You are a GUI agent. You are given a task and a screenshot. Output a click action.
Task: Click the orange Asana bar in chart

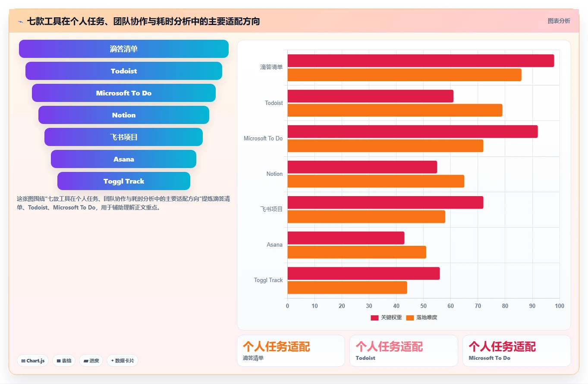(357, 252)
